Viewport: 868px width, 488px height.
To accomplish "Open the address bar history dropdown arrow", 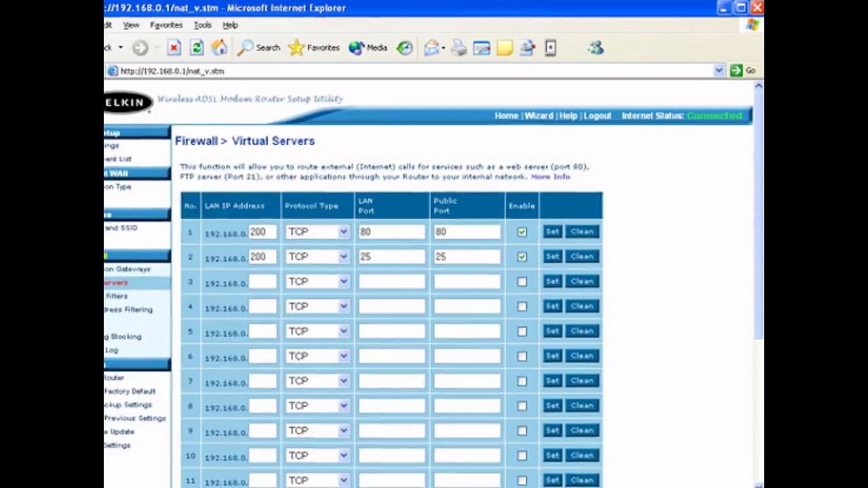I will (x=719, y=70).
